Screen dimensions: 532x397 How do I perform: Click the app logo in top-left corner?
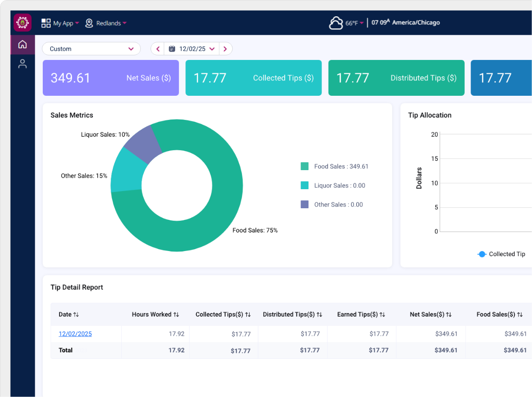point(22,23)
